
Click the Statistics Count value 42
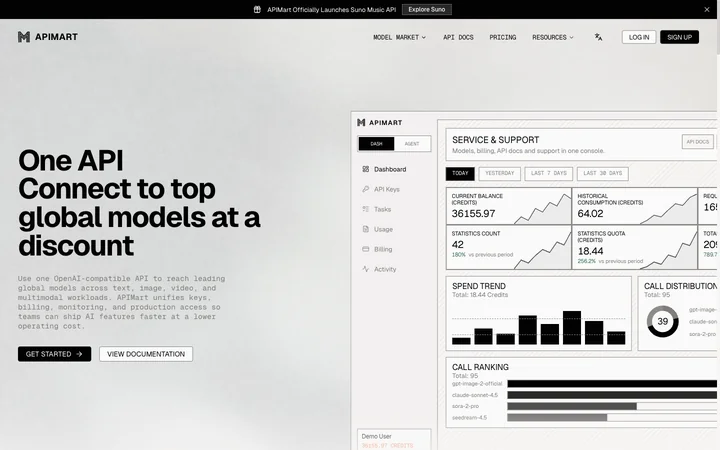(458, 245)
